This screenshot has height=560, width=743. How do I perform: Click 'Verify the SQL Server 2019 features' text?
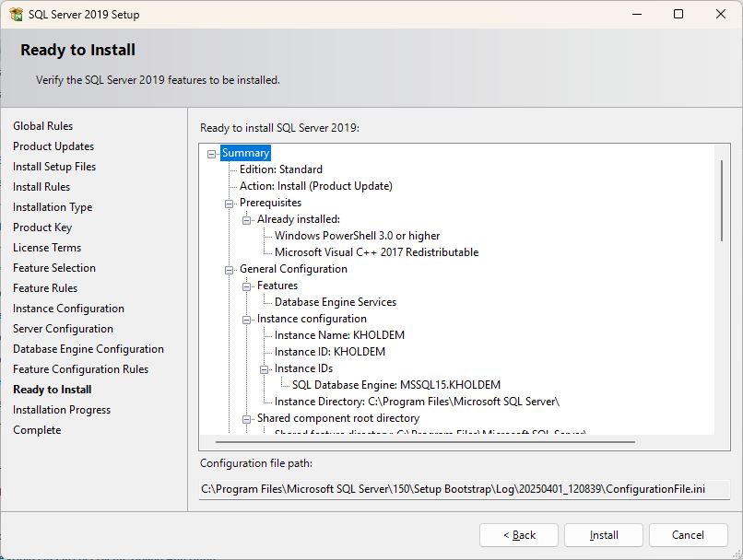tap(158, 80)
